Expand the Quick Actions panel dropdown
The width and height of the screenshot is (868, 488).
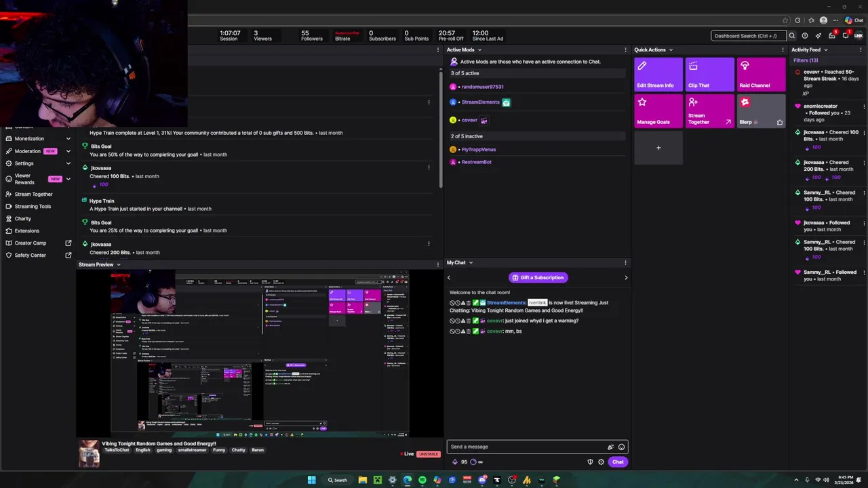tap(671, 49)
